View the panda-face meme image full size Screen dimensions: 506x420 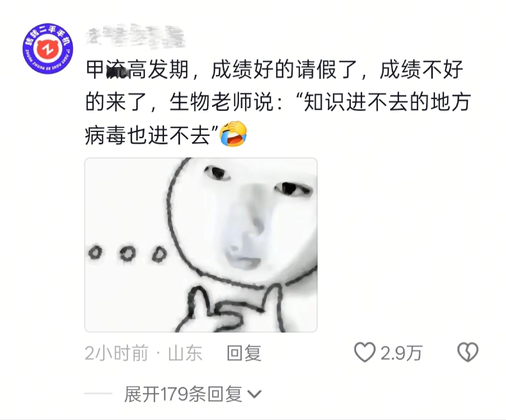click(x=201, y=245)
